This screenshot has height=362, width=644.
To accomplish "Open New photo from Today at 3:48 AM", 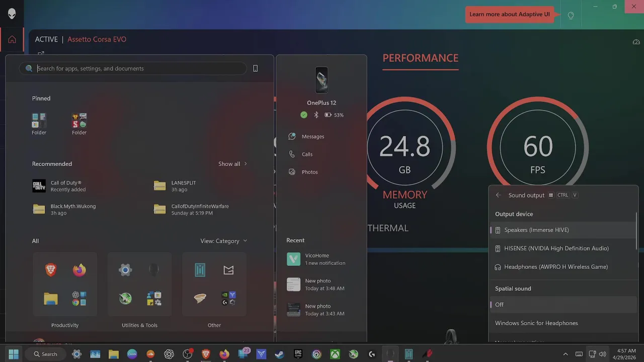I will tap(322, 285).
